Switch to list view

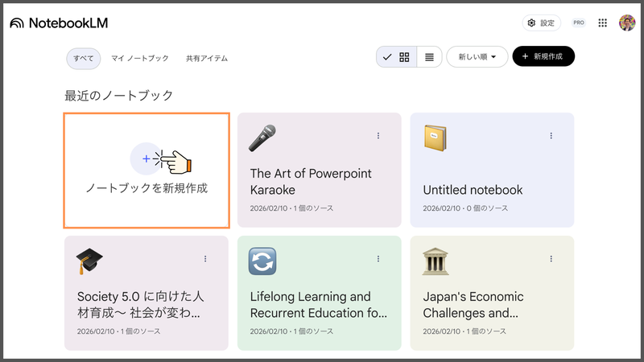coord(429,57)
